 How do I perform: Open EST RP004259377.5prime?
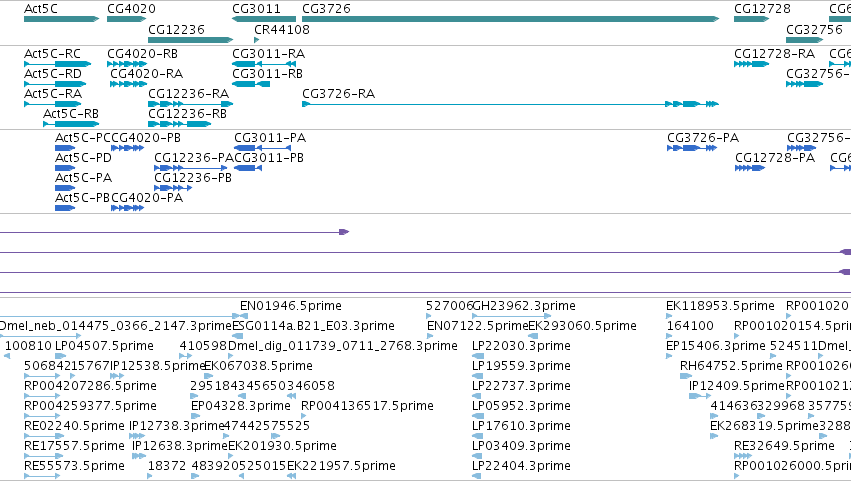click(90, 407)
